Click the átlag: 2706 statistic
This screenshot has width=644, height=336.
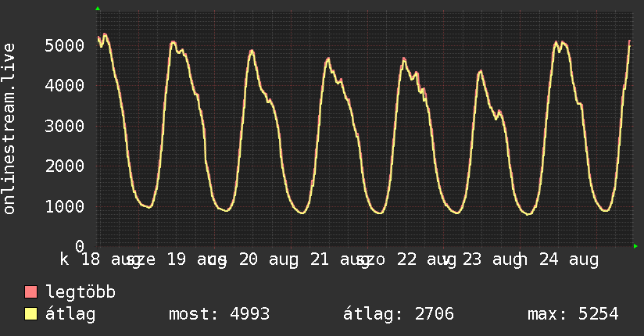(x=399, y=314)
